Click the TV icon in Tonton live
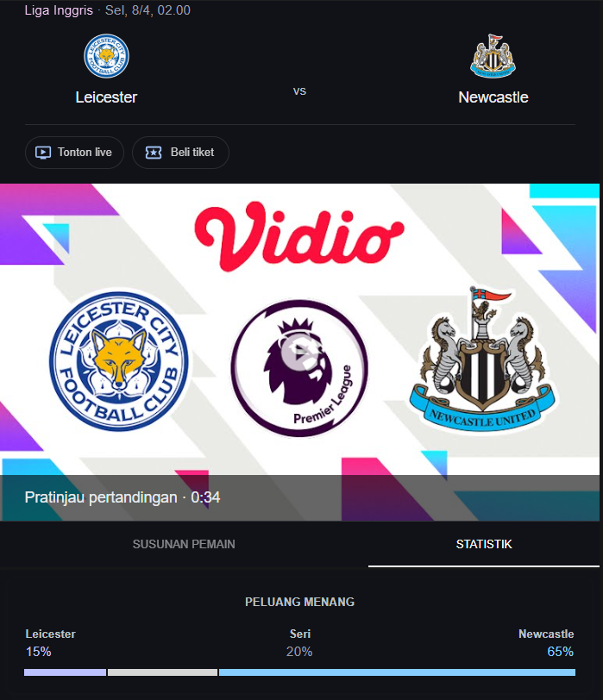603x700 pixels. coord(43,153)
